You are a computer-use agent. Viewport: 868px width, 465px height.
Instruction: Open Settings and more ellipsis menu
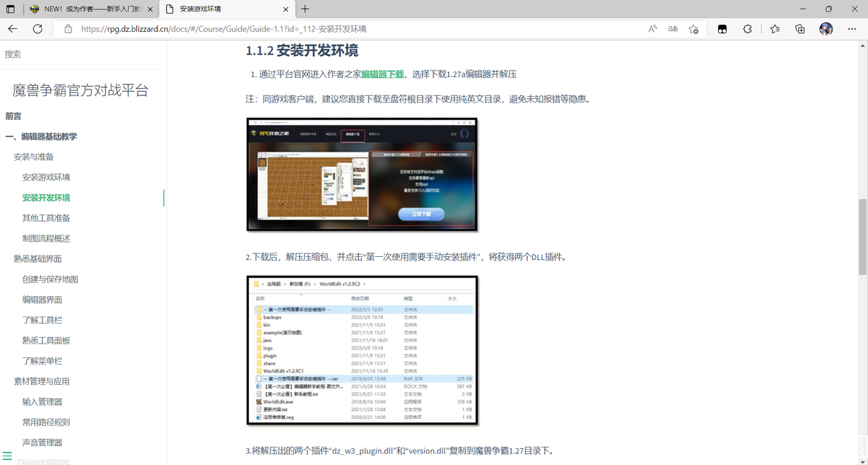852,29
